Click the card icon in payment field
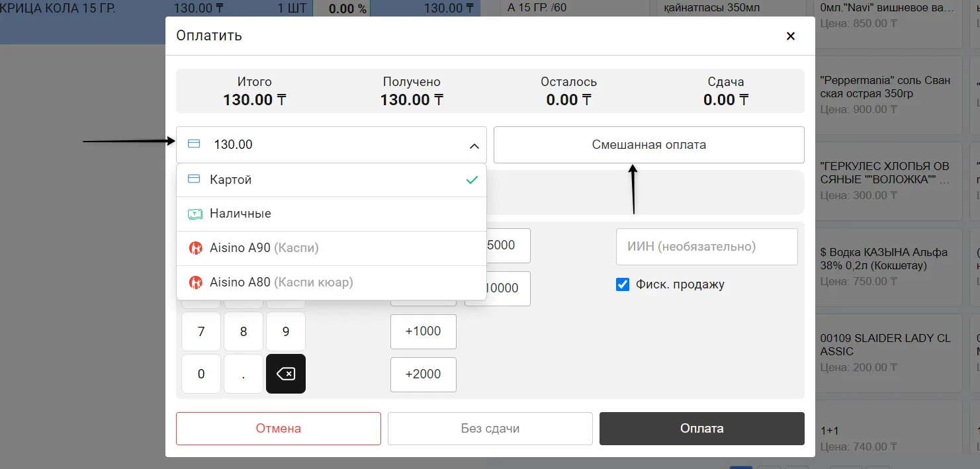 [x=194, y=144]
